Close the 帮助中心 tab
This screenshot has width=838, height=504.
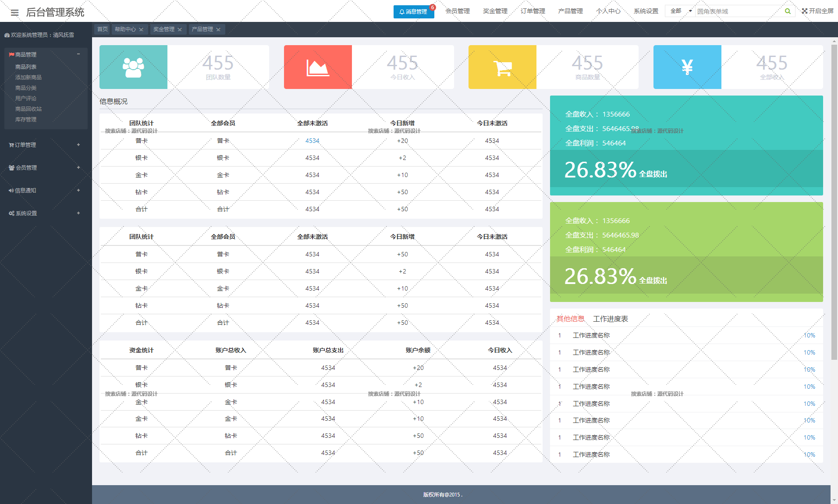[141, 30]
